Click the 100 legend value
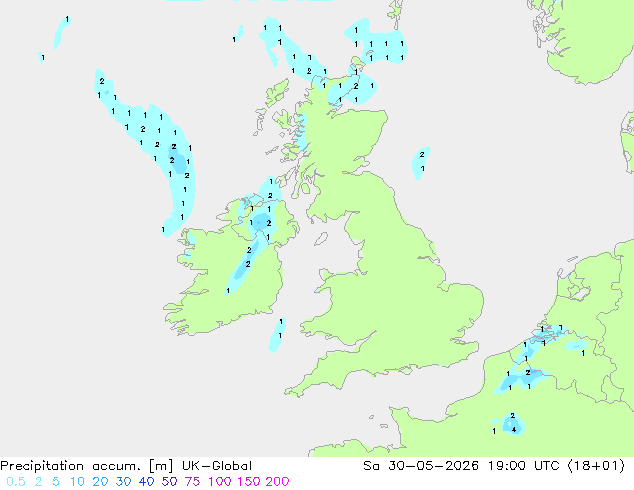634x490 pixels. 220,482
